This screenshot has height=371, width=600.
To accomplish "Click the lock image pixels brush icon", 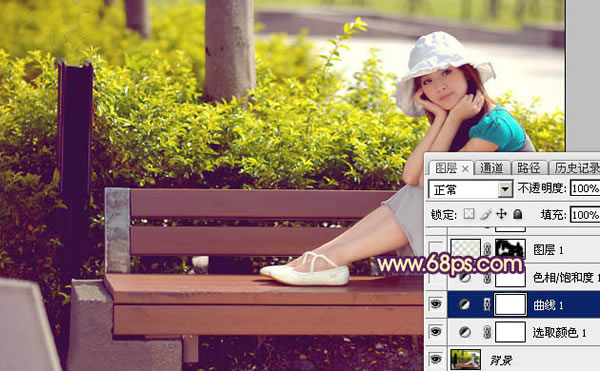I will 486,214.
